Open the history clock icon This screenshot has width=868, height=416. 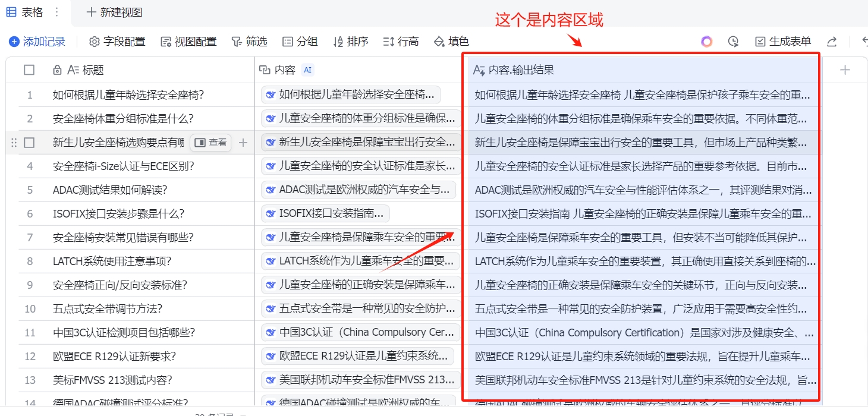(x=733, y=42)
